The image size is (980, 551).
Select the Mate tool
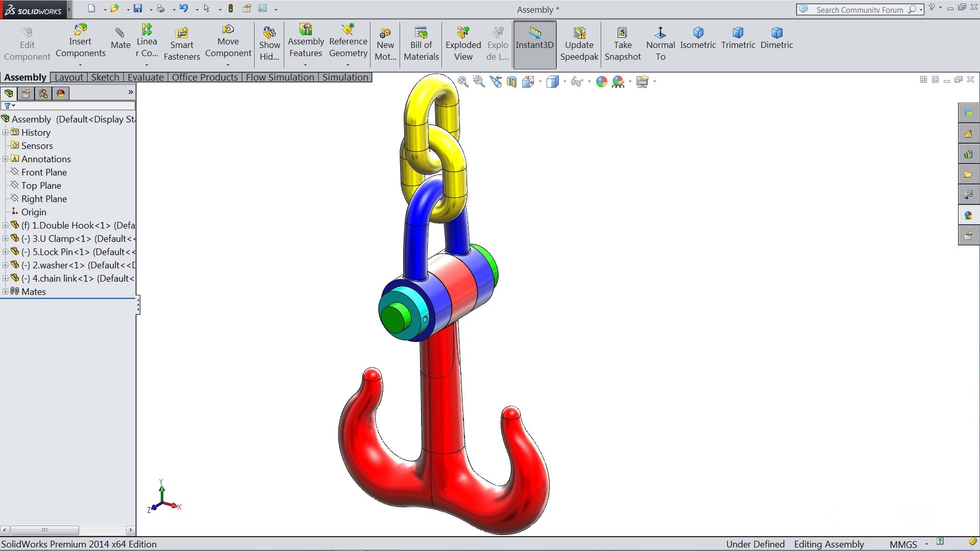[120, 43]
